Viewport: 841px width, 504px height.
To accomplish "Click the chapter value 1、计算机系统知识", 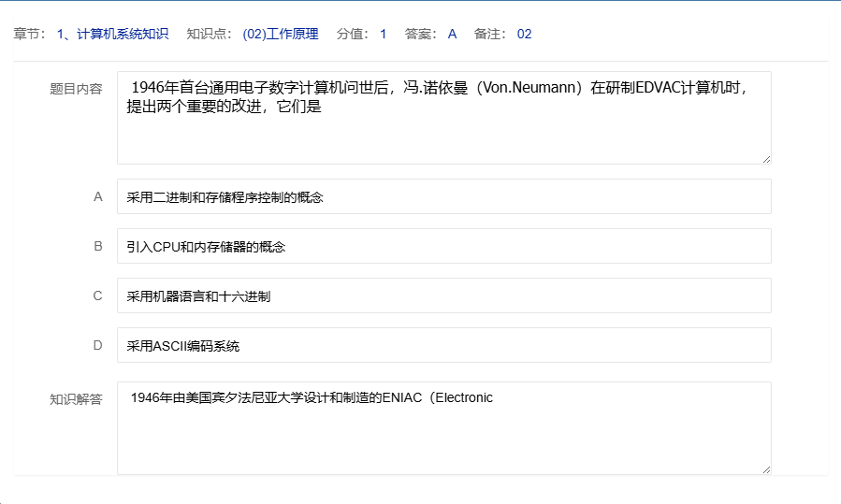I will [112, 35].
